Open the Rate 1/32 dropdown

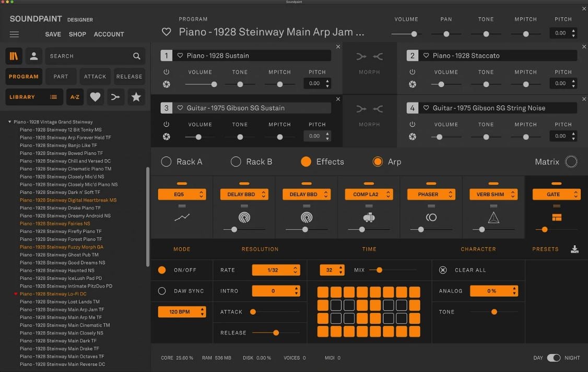pyautogui.click(x=276, y=270)
